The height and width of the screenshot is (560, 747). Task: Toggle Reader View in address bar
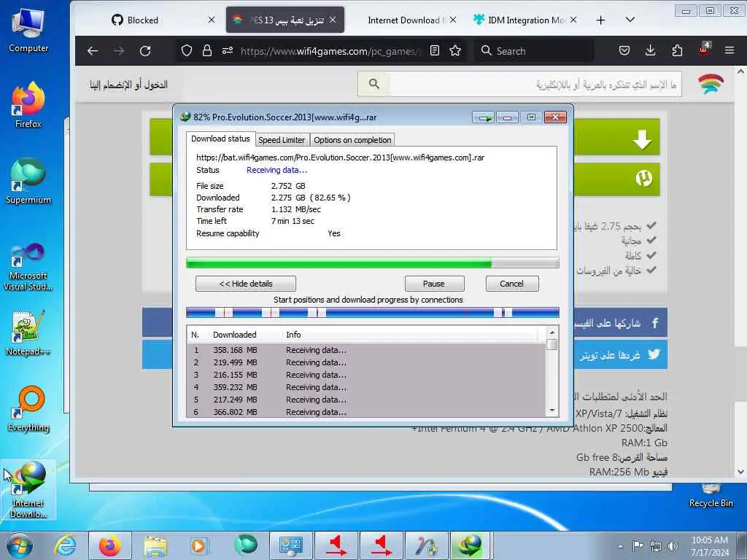point(435,51)
